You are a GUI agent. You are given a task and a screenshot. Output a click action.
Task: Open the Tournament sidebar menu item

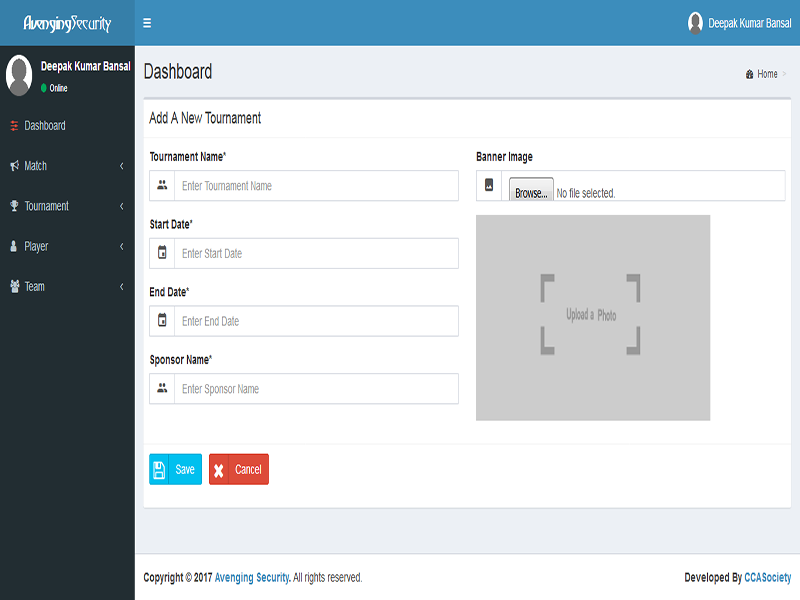(x=67, y=206)
